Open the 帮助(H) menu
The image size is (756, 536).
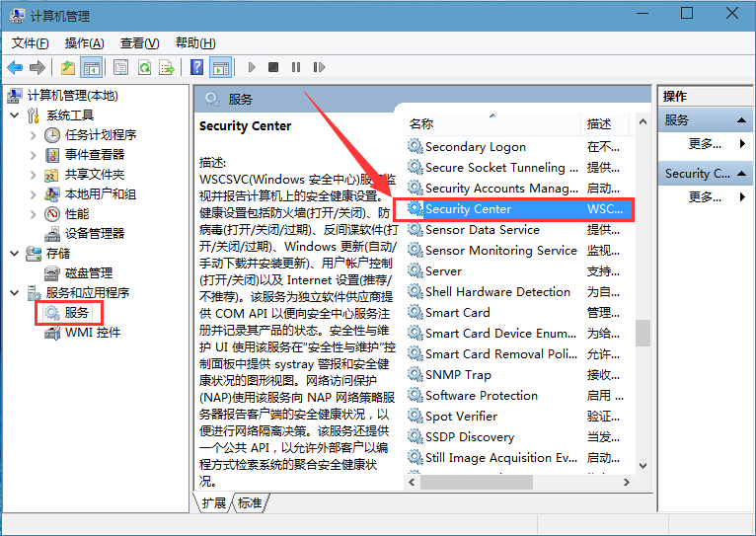pyautogui.click(x=195, y=43)
